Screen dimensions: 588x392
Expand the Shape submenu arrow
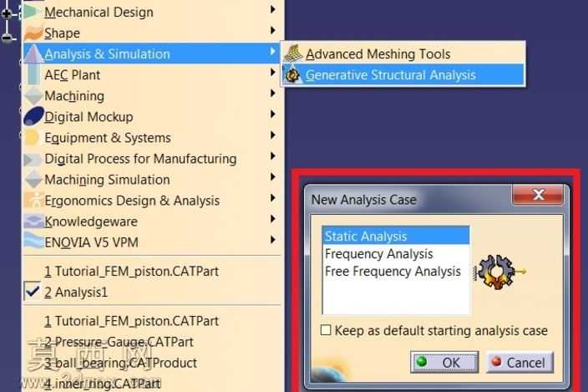pyautogui.click(x=273, y=30)
